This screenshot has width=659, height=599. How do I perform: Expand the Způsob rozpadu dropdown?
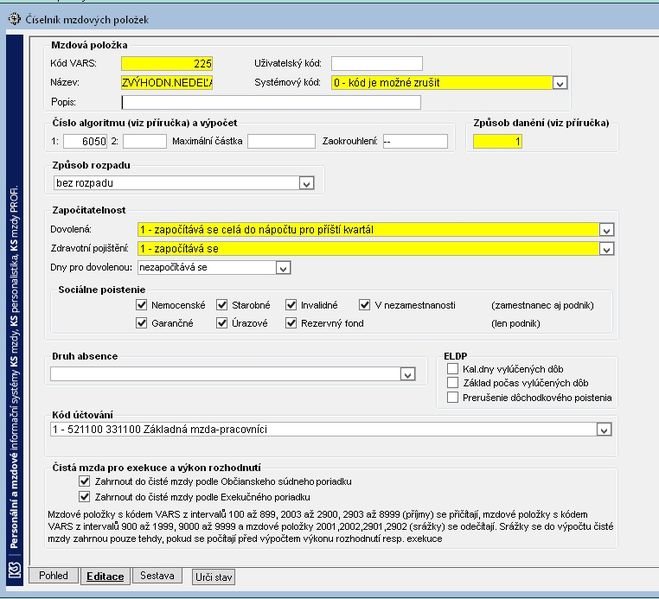click(306, 183)
